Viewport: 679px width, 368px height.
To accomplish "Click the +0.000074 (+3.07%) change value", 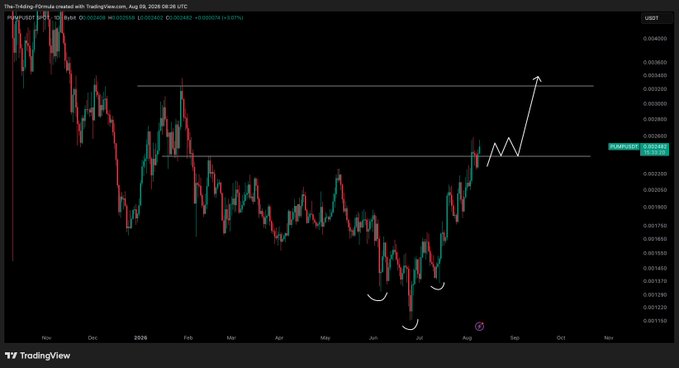I will [x=219, y=18].
